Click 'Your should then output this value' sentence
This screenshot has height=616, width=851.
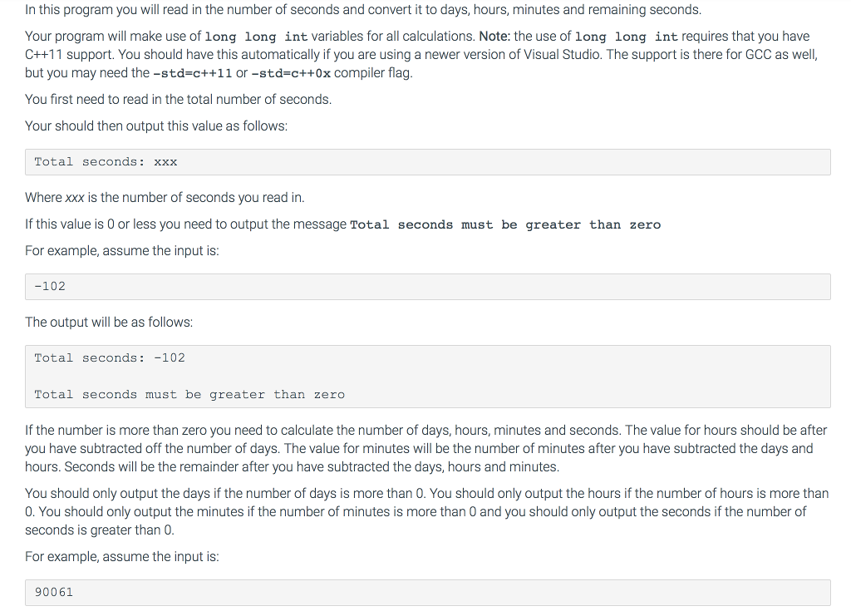(x=156, y=126)
